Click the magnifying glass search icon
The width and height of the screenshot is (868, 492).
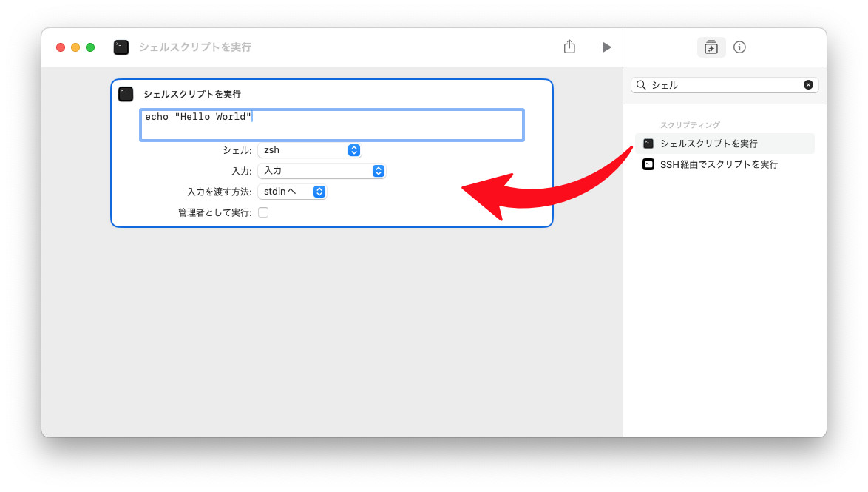(641, 85)
